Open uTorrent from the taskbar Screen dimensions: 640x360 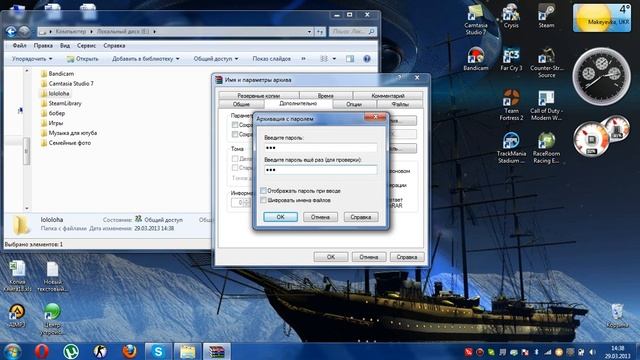[71, 351]
